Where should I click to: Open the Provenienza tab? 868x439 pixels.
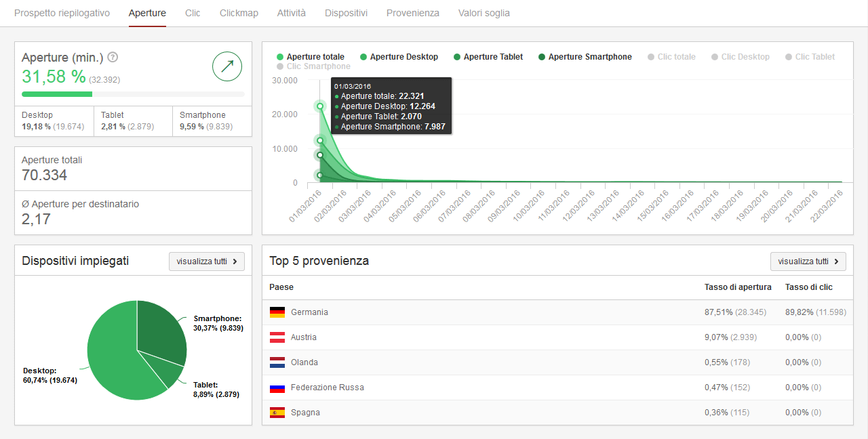(x=413, y=13)
